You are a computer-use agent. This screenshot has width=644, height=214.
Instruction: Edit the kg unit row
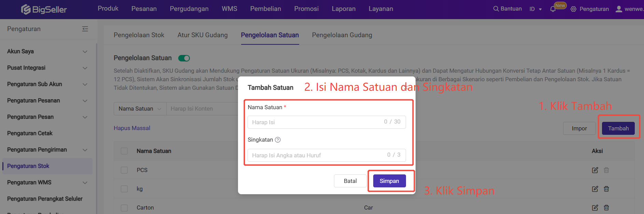tap(595, 189)
